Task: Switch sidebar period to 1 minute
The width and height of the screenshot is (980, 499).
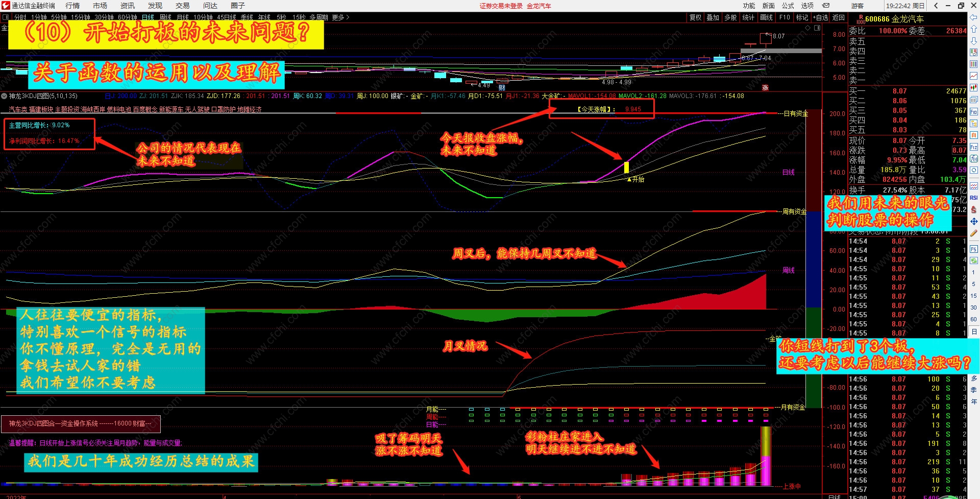Action: tap(973, 272)
